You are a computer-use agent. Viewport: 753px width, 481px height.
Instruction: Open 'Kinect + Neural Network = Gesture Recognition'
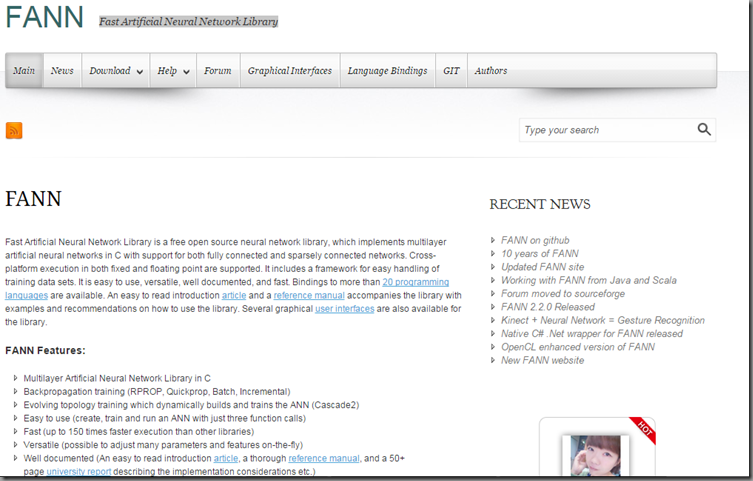[x=603, y=320]
